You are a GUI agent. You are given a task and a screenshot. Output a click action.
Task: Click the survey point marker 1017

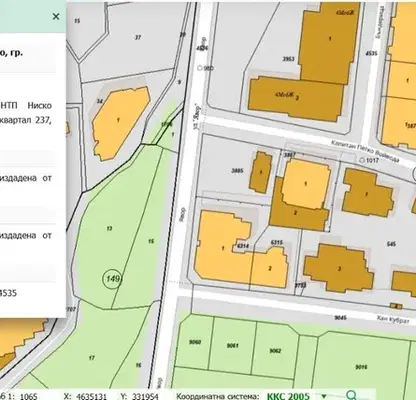tap(362, 160)
